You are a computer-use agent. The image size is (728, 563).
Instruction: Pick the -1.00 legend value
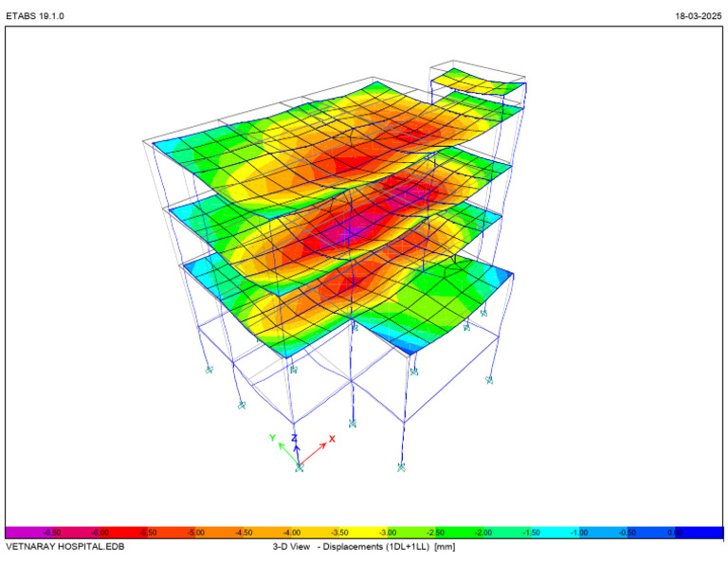click(x=579, y=533)
